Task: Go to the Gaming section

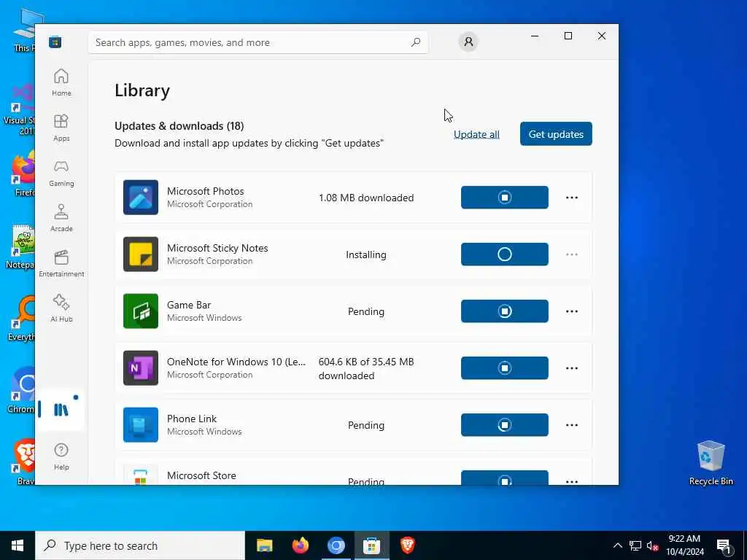Action: click(x=61, y=173)
